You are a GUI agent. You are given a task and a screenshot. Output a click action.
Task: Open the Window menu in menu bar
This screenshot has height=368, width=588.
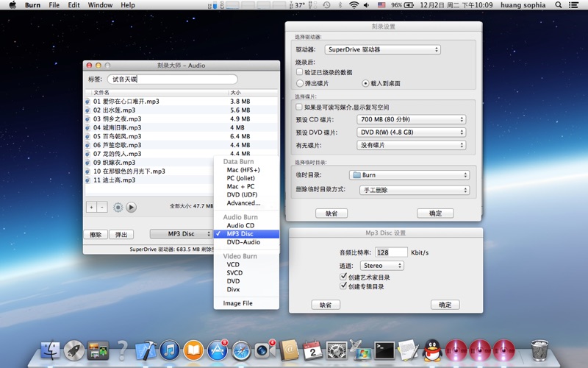click(100, 5)
